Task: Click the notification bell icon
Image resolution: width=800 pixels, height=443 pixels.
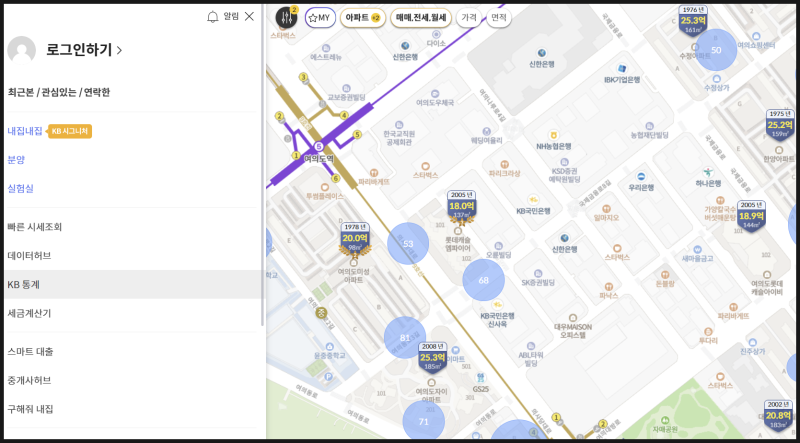Action: 213,17
